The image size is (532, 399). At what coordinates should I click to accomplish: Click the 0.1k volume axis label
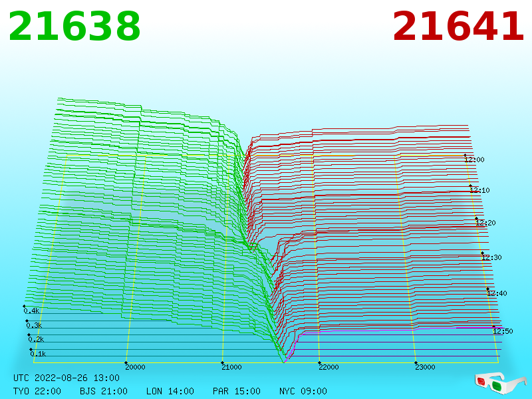[x=38, y=354]
